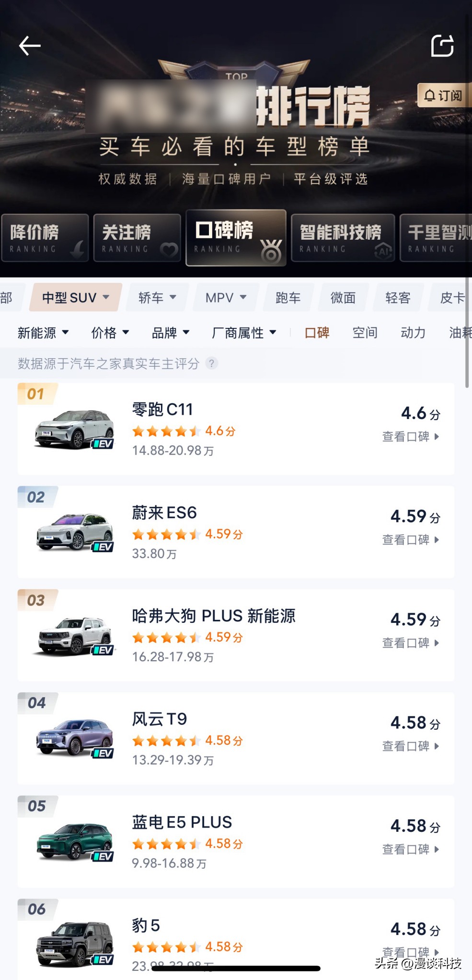
Task: Open the 价格 filter dropdown
Action: point(110,333)
